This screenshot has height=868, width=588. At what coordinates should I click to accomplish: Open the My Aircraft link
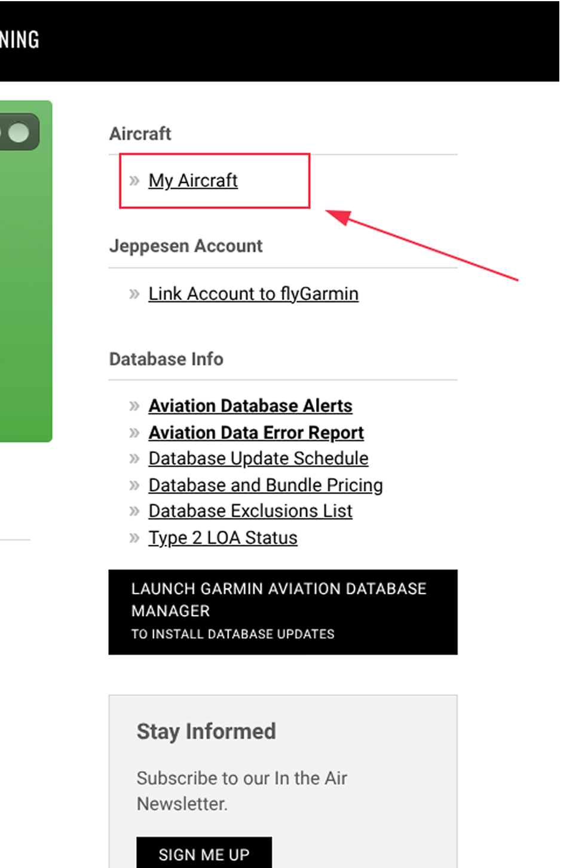point(193,180)
